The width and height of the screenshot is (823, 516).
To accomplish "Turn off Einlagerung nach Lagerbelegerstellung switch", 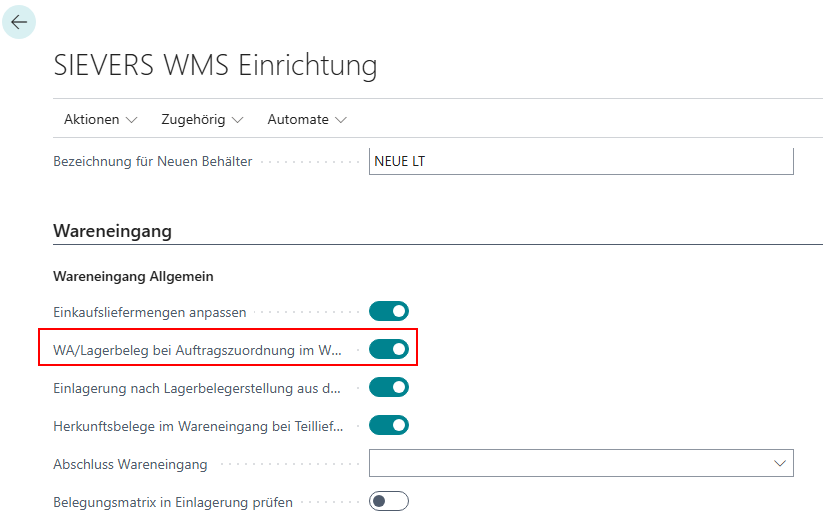I will coord(389,387).
